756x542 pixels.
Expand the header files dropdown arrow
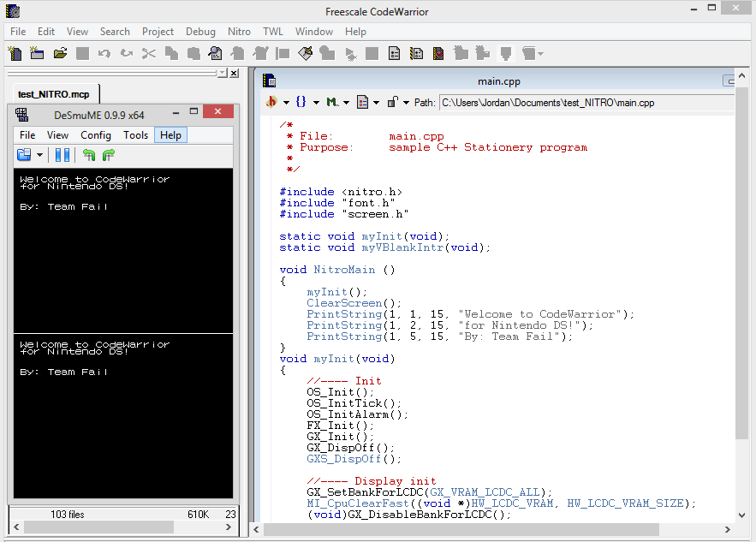click(x=286, y=103)
